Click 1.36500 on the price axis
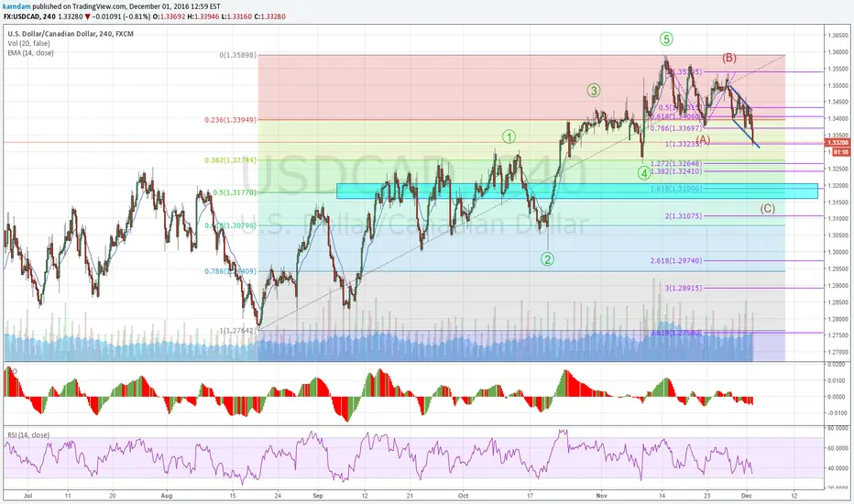The image size is (854, 504). (838, 36)
